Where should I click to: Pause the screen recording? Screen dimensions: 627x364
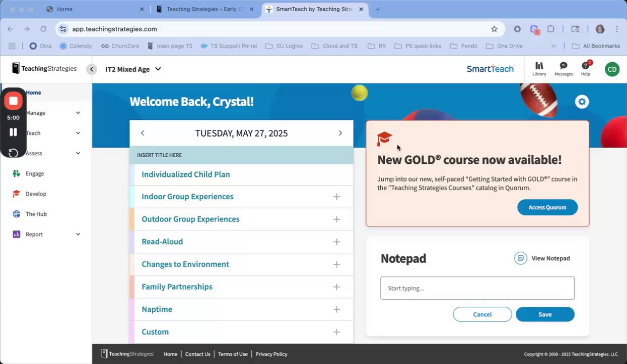click(13, 132)
